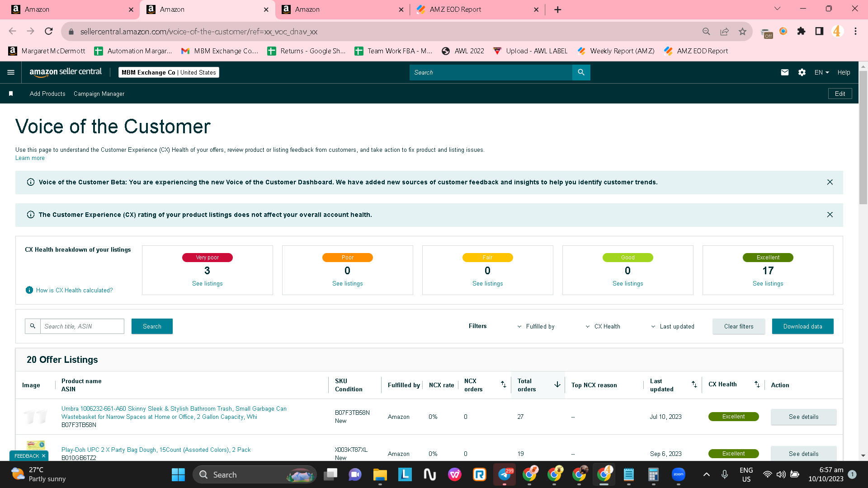The width and height of the screenshot is (868, 488).
Task: Open the Returns - Google Sheets bookmark
Action: (307, 51)
